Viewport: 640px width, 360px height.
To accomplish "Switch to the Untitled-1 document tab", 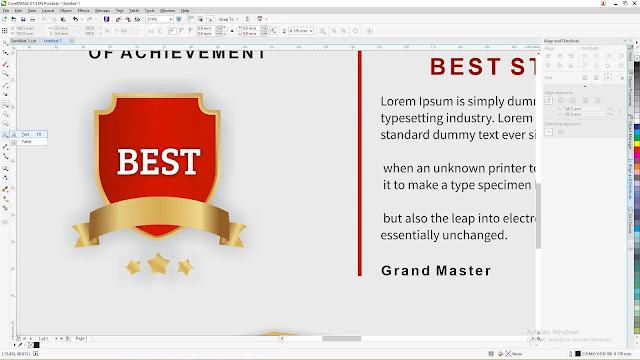I will tap(53, 41).
